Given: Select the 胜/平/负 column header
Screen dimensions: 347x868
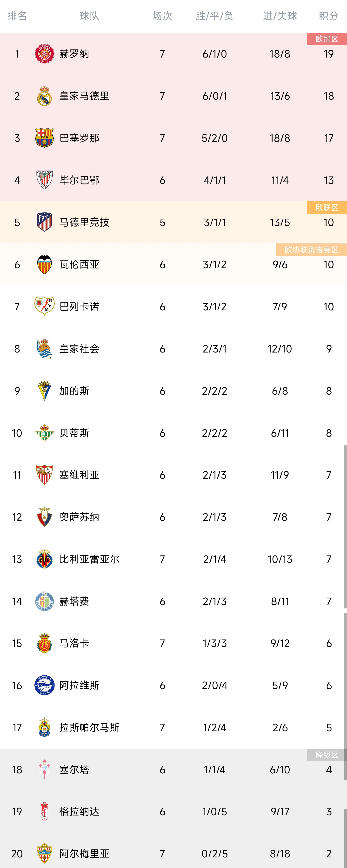Looking at the screenshot, I should tap(214, 16).
